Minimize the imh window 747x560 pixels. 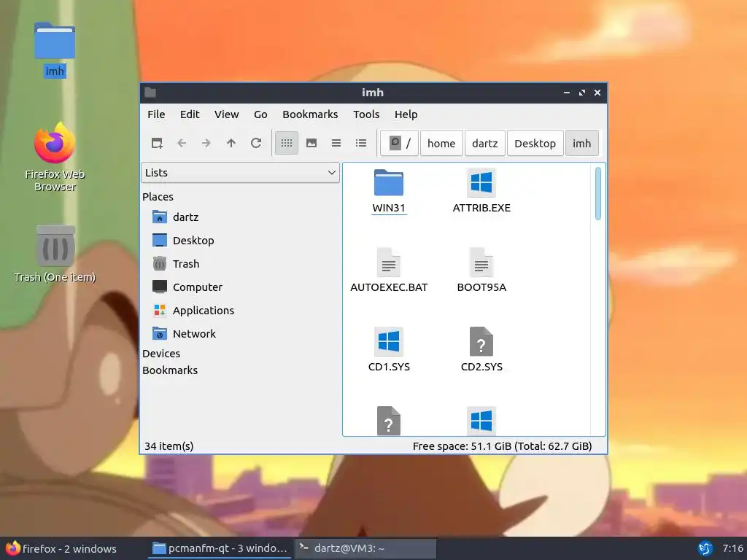(566, 93)
